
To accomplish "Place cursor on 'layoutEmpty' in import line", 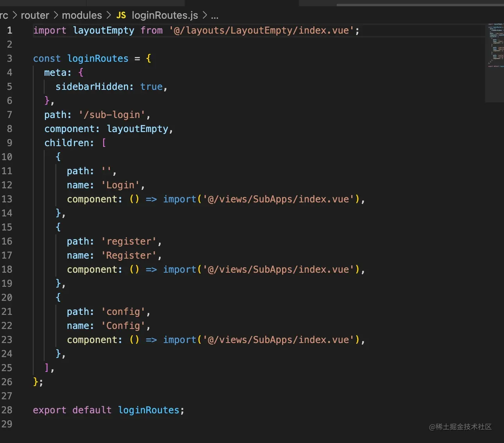I will click(104, 30).
